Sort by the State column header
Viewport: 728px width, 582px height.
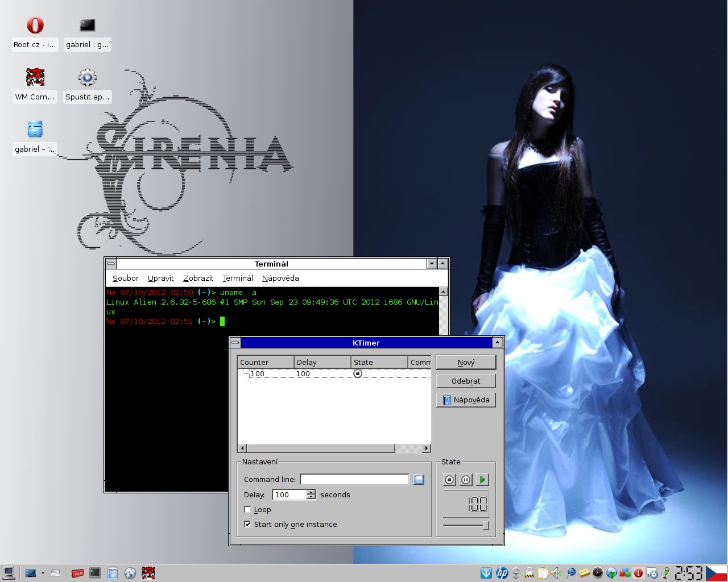click(x=379, y=362)
